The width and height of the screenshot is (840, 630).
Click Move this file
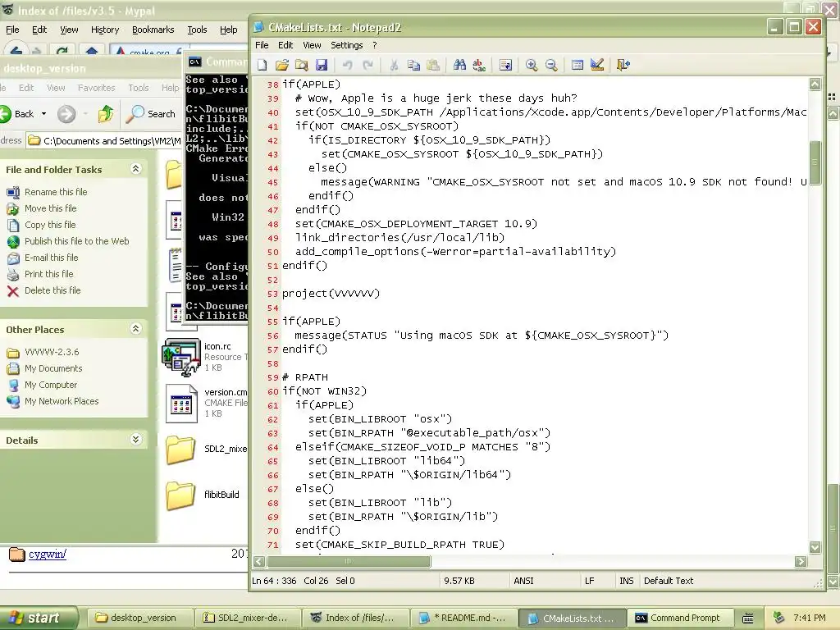point(50,208)
